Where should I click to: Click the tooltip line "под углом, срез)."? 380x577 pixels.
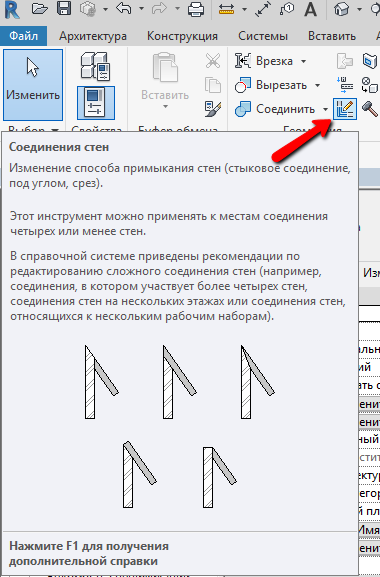[x=56, y=184]
